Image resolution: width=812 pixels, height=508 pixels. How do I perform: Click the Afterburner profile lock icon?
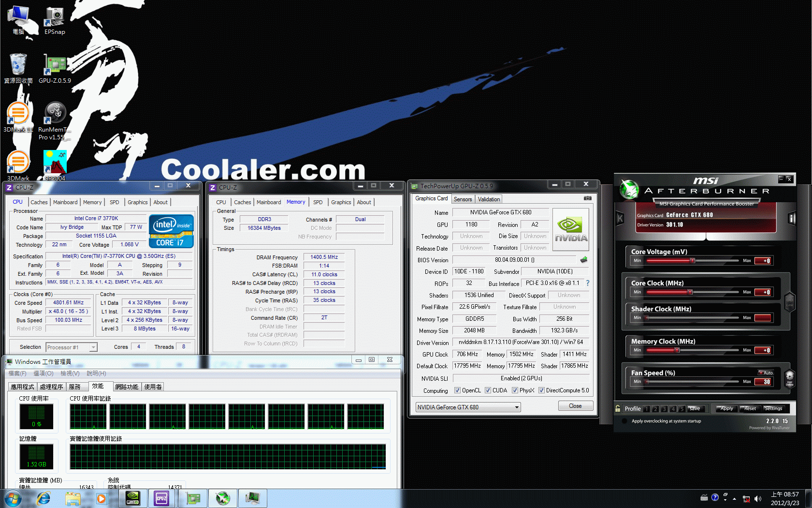(x=618, y=408)
